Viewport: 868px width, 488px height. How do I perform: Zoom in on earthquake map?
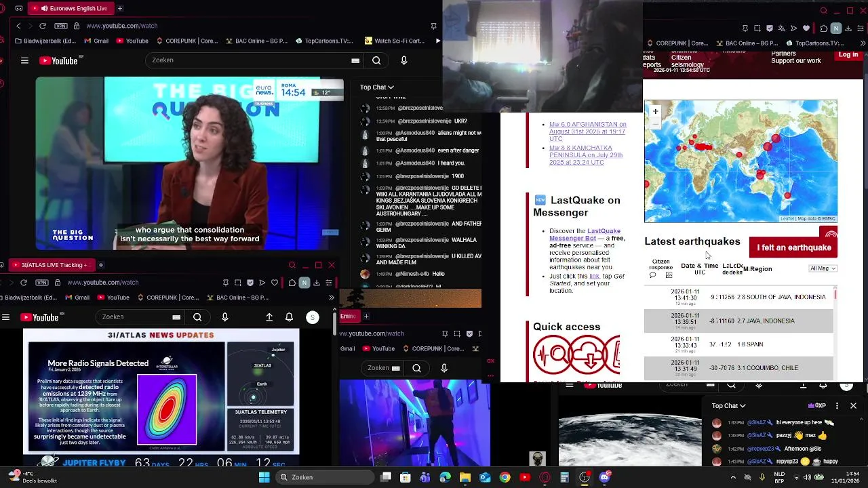pos(655,111)
